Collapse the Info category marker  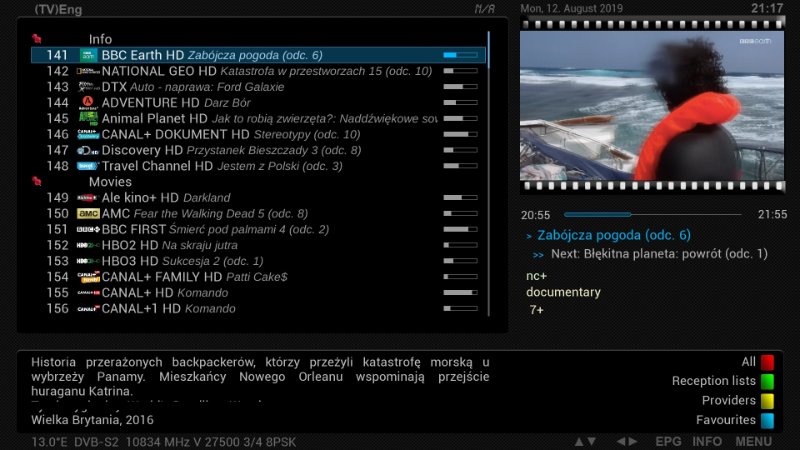point(37,39)
